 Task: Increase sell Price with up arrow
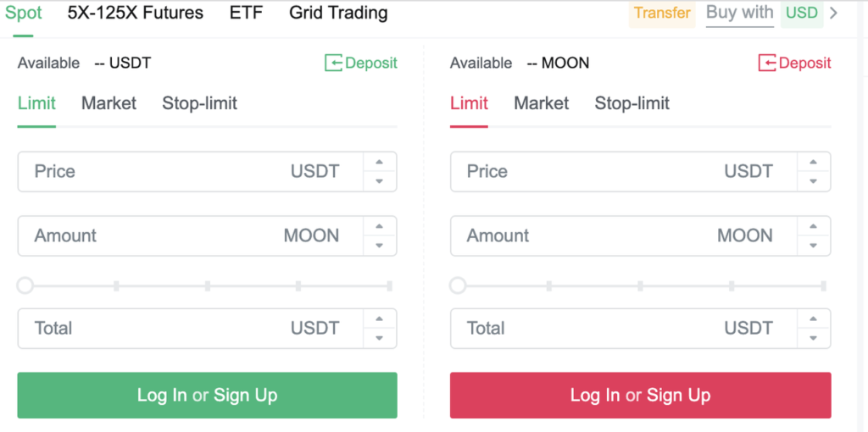point(813,162)
